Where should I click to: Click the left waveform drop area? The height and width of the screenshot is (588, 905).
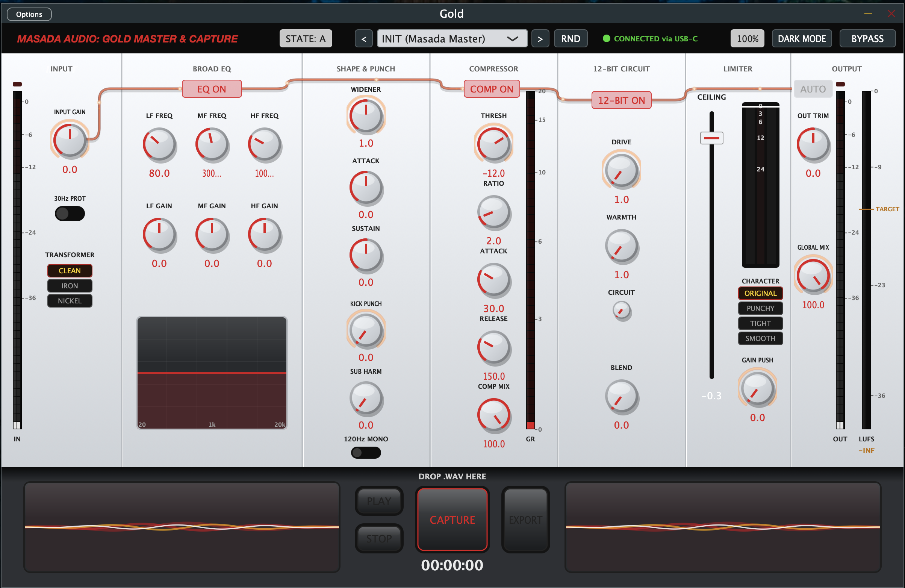182,527
